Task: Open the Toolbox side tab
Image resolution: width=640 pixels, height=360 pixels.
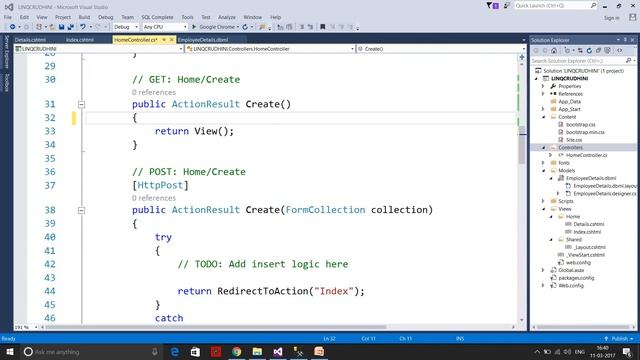Action: [7, 82]
